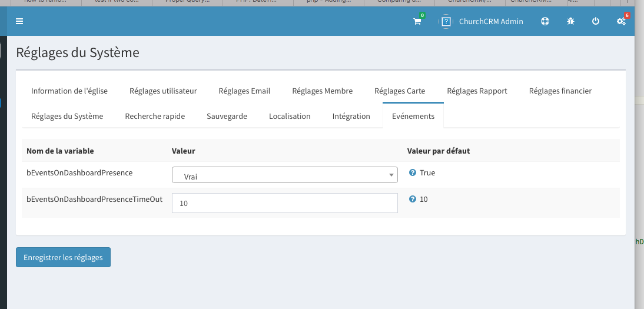644x309 pixels.
Task: Click the Valeur column header
Action: (x=183, y=151)
